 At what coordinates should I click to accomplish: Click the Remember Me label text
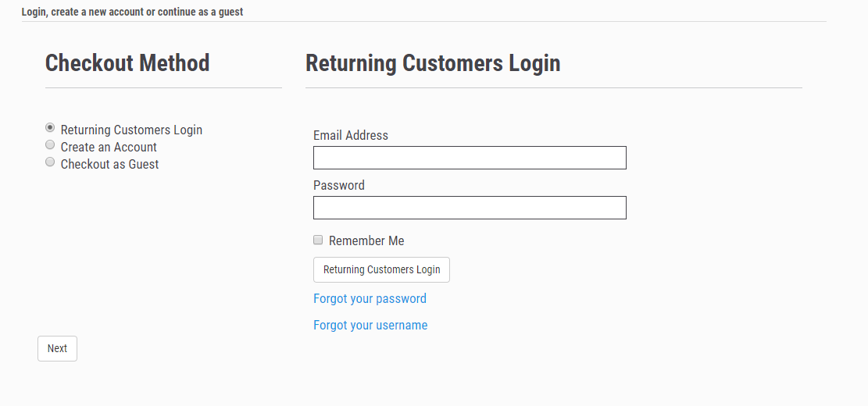coord(366,240)
